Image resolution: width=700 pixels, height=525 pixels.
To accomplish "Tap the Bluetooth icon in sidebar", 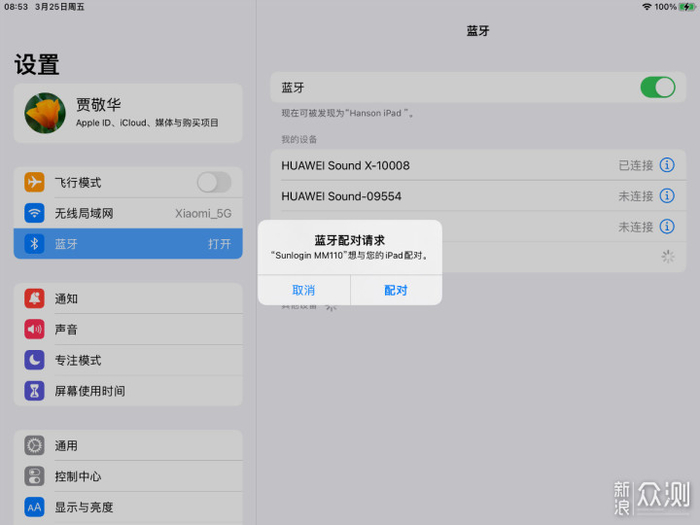I will pyautogui.click(x=34, y=244).
